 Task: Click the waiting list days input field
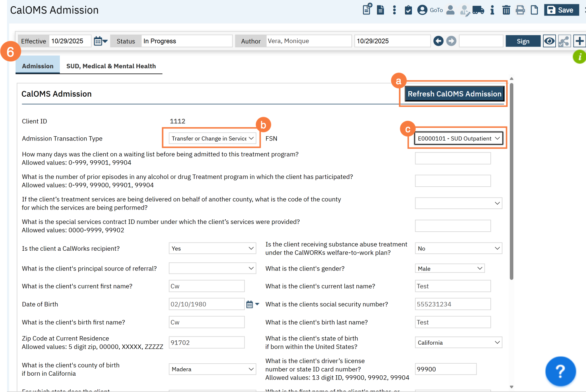[x=453, y=158]
